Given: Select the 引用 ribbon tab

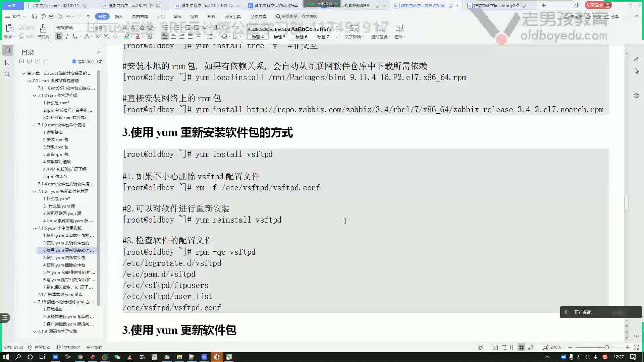Looking at the screenshot, I should 161,16.
